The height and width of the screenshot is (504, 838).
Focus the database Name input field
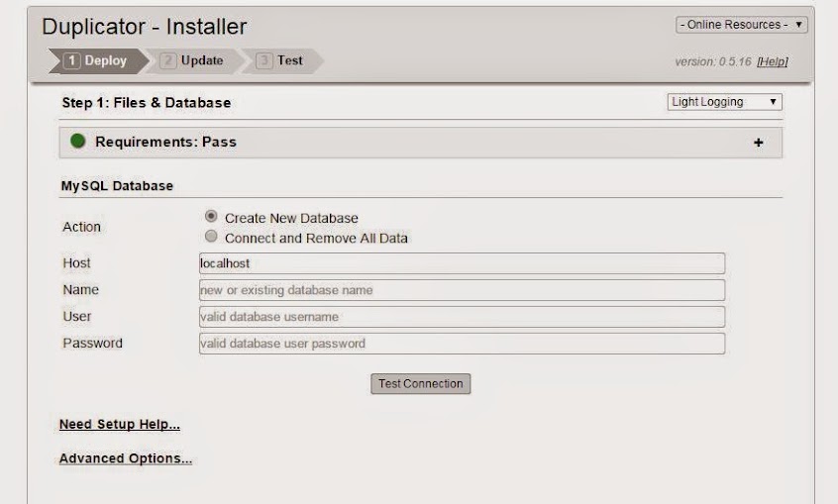[x=463, y=290]
